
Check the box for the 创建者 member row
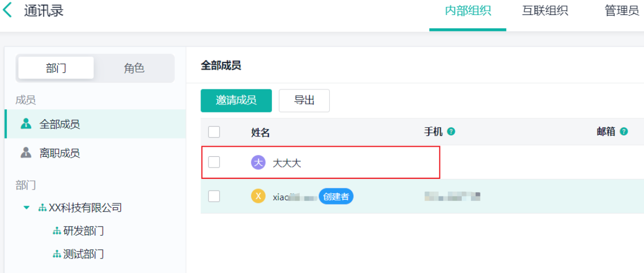214,196
